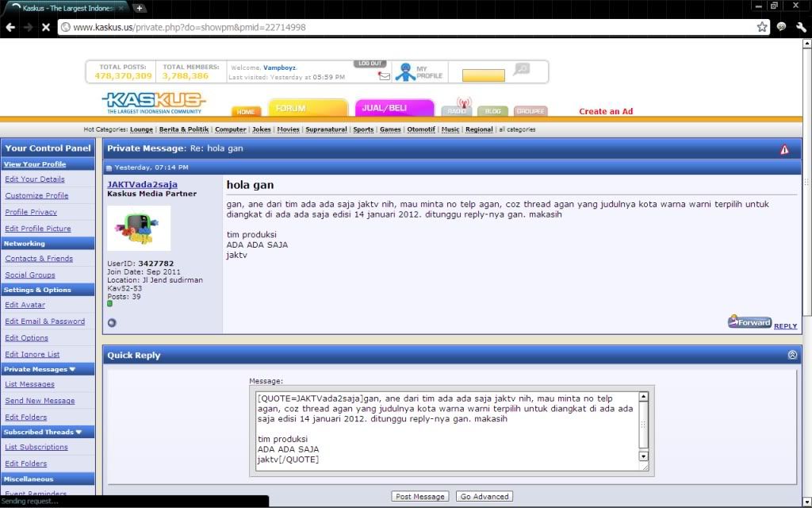Viewport: 812px width, 508px height.
Task: Click the REPLY link
Action: coord(785,326)
